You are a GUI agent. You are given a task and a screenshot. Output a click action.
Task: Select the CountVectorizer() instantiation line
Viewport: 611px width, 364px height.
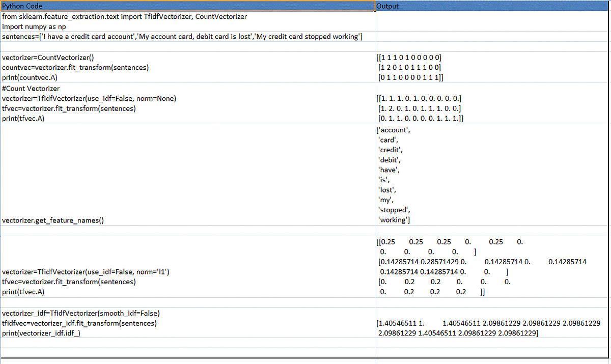48,57
